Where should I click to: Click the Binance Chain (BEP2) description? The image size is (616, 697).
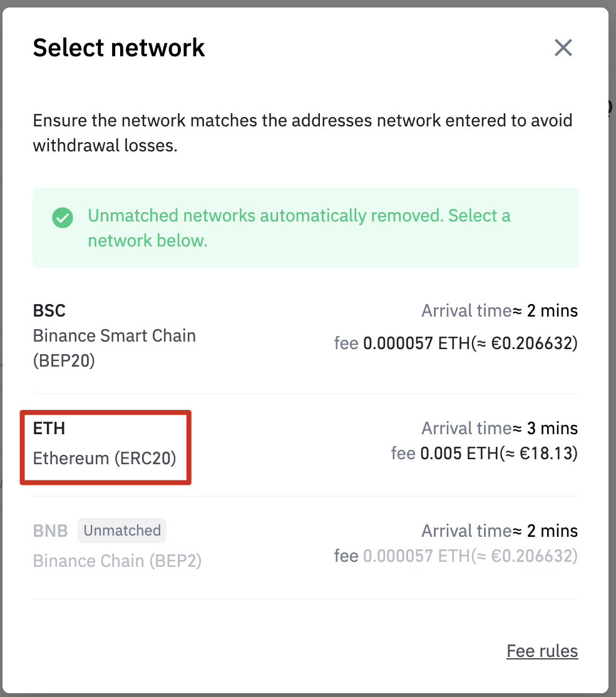117,561
